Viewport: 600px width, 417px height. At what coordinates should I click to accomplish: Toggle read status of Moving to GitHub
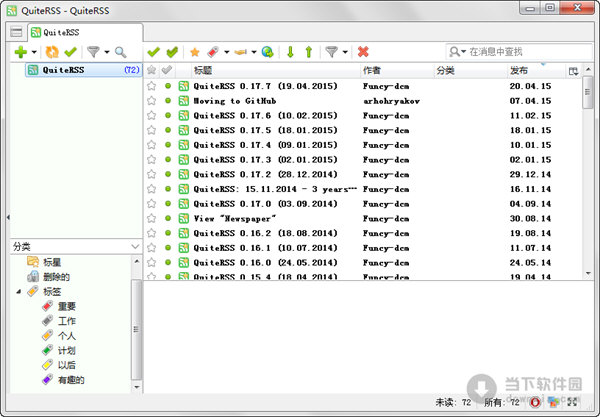pos(168,101)
